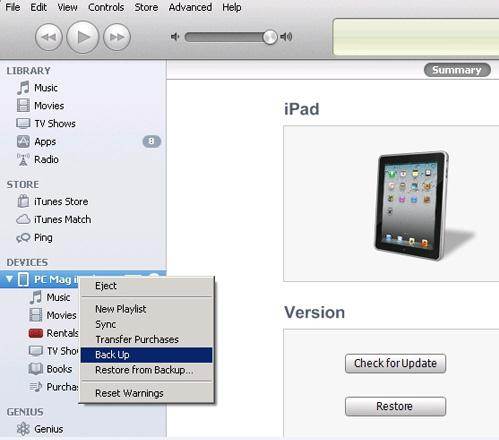This screenshot has width=499, height=440.
Task: Select the device Movies film icon
Action: [36, 315]
